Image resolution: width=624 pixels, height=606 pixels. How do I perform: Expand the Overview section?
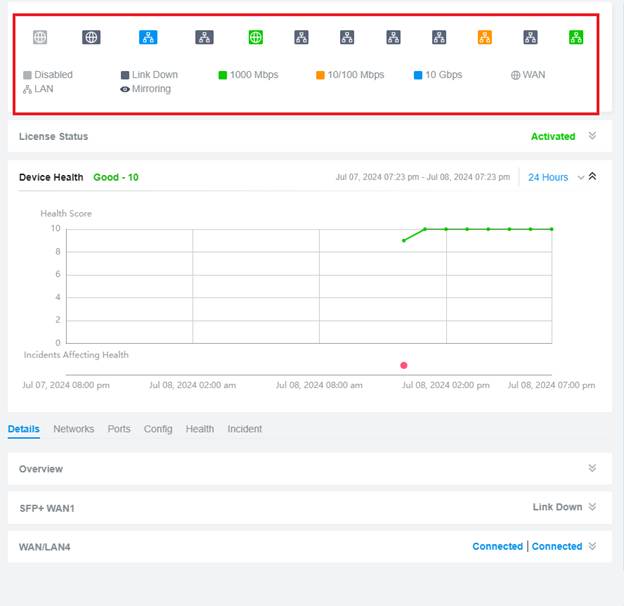point(592,468)
